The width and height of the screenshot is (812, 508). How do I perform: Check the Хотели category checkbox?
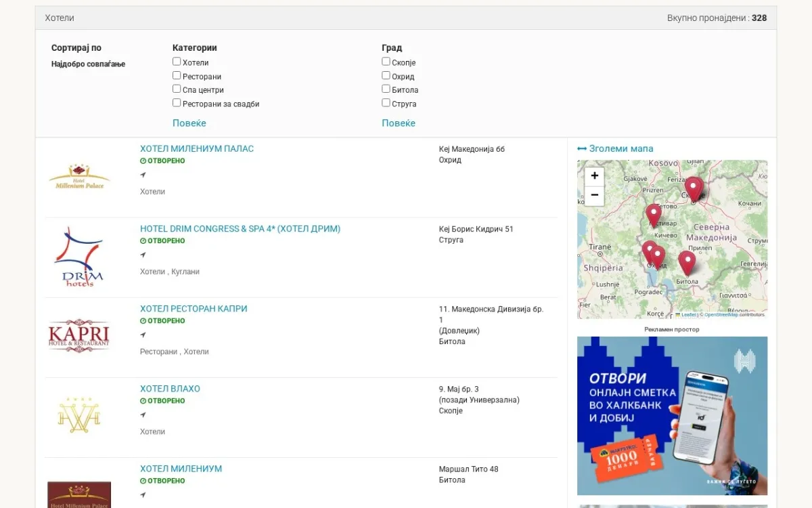177,62
